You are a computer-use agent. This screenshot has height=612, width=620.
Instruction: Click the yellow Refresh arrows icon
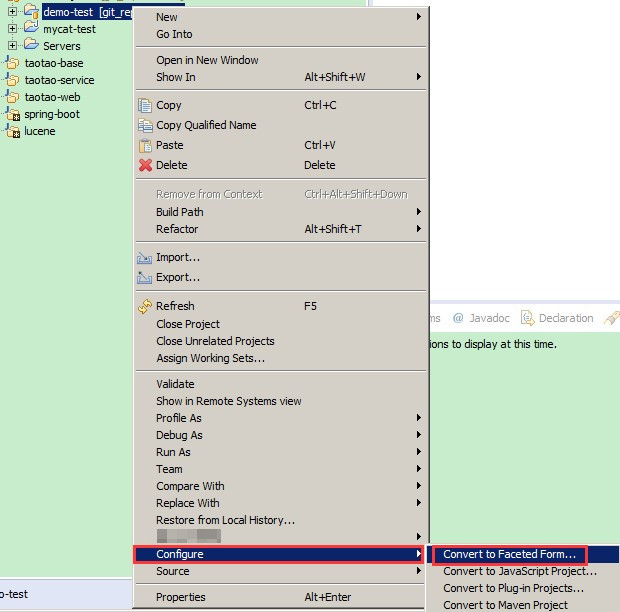pyautogui.click(x=145, y=306)
